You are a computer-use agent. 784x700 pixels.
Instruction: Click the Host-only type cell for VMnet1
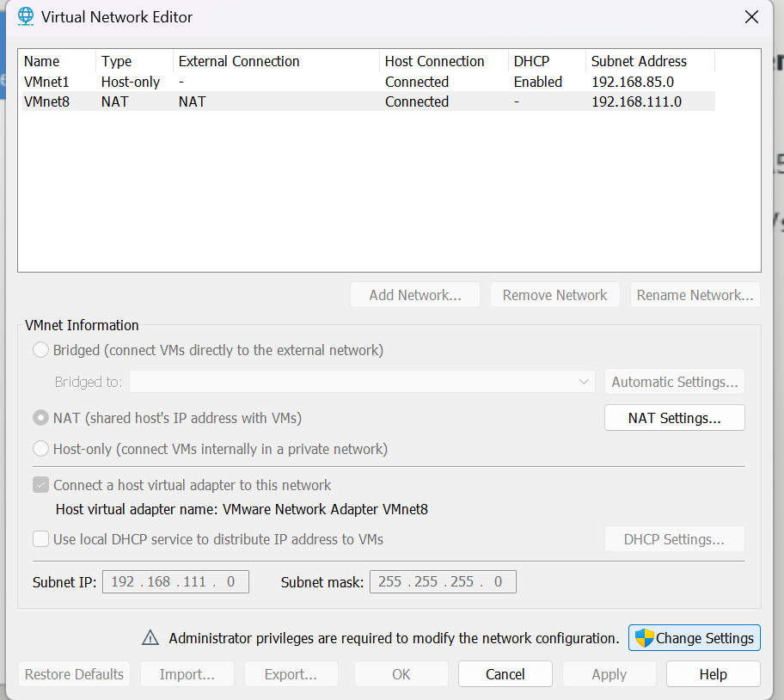(x=131, y=82)
